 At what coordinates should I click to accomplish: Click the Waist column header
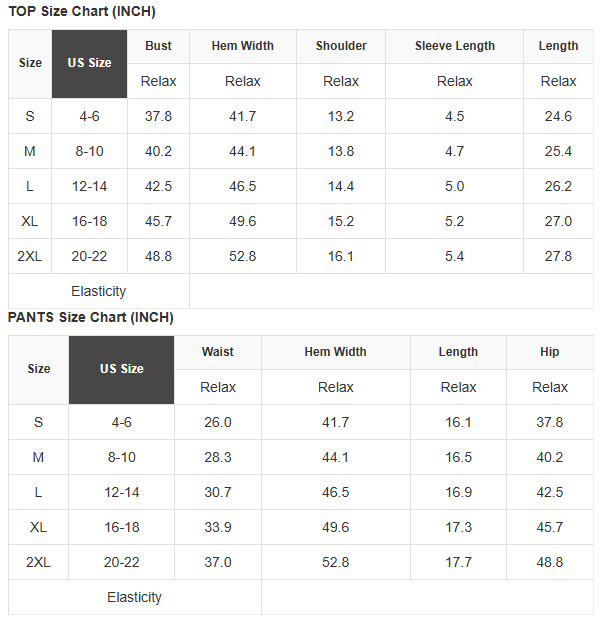pyautogui.click(x=218, y=352)
